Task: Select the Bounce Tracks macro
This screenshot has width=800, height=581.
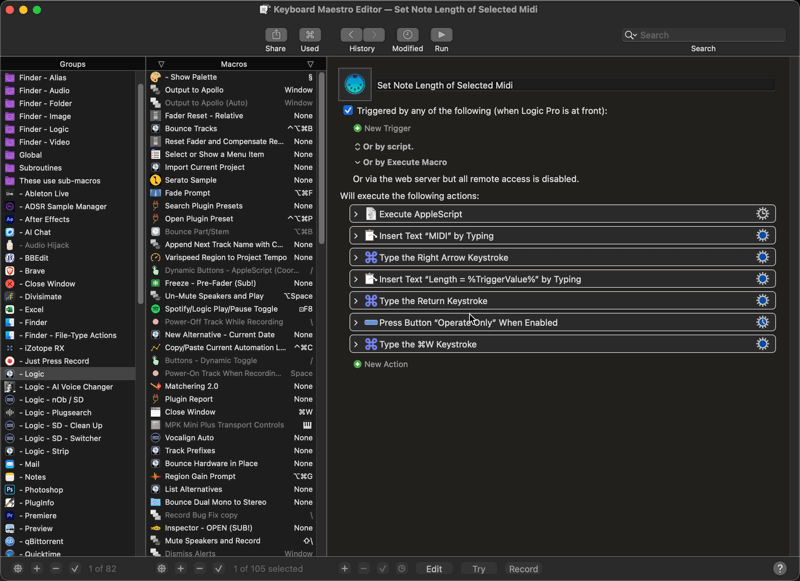Action: click(x=191, y=129)
